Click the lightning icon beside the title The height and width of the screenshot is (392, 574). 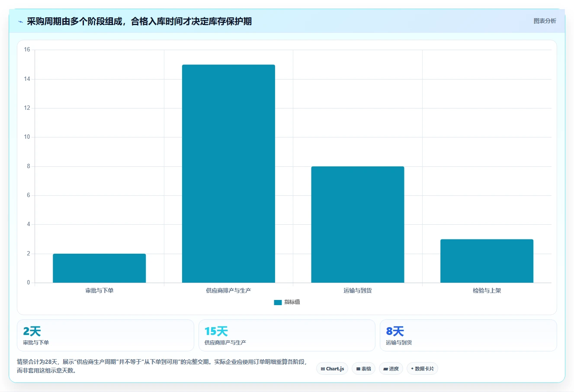tap(20, 22)
